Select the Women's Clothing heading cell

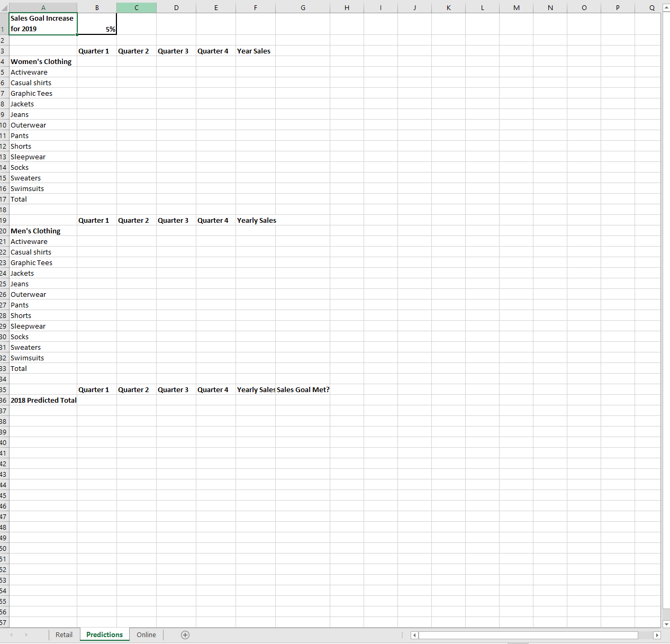pos(43,61)
